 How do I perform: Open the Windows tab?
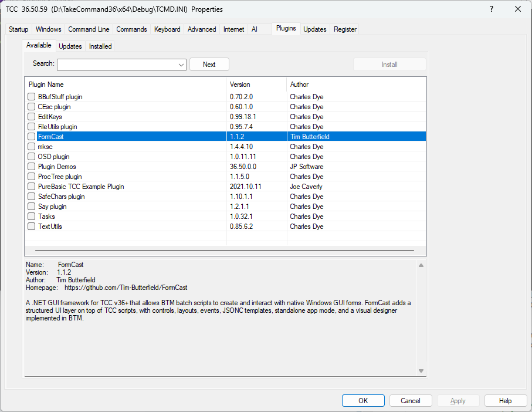click(49, 29)
